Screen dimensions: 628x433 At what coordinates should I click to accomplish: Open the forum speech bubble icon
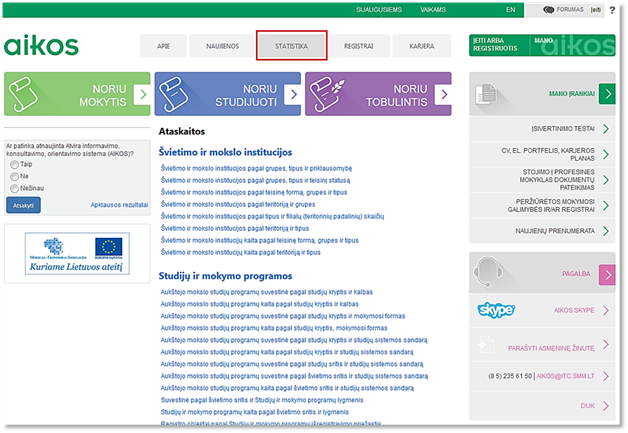pos(548,10)
